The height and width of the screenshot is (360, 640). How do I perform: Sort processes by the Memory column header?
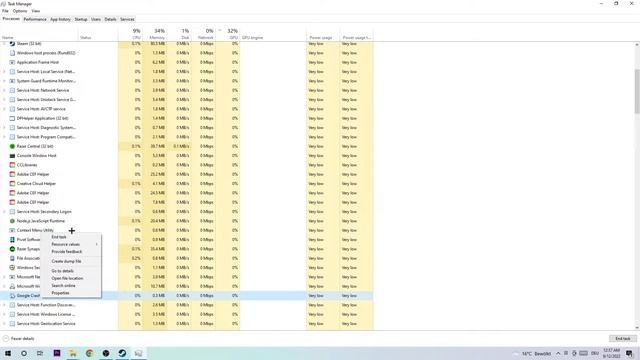click(155, 34)
